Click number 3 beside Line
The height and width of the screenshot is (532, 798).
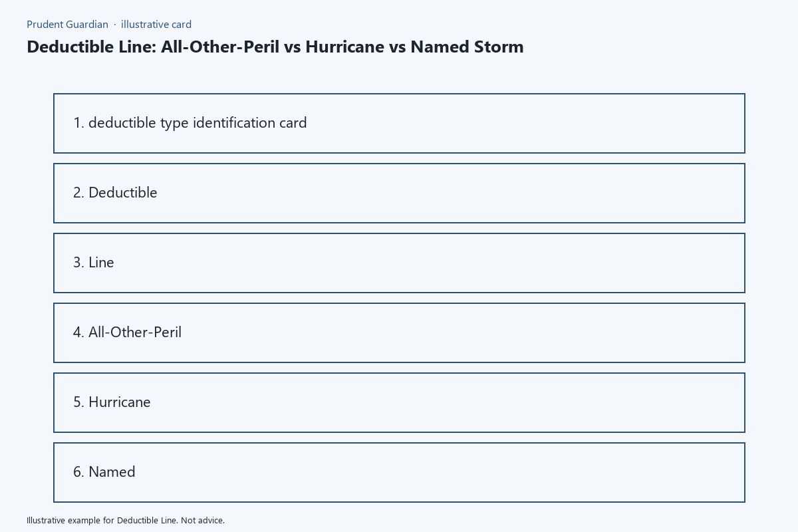coord(78,263)
